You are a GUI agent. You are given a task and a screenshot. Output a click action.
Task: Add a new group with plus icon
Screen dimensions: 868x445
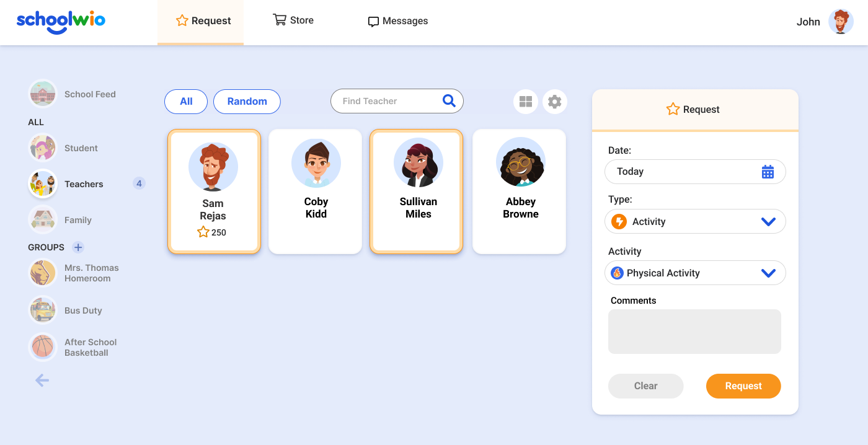click(78, 247)
